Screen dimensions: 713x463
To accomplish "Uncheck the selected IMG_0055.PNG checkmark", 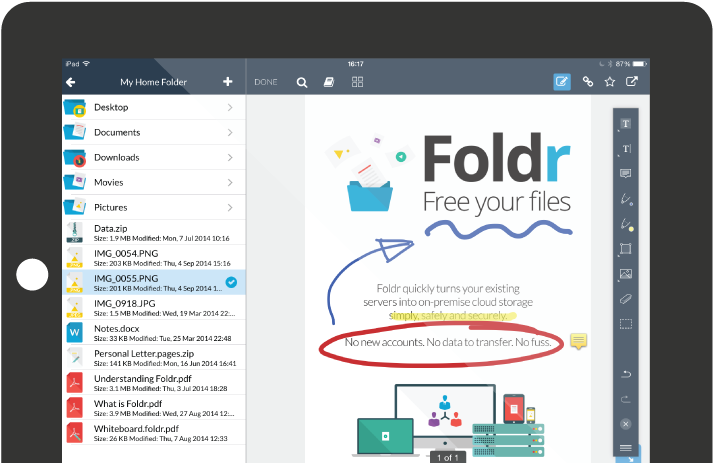I will coord(231,282).
